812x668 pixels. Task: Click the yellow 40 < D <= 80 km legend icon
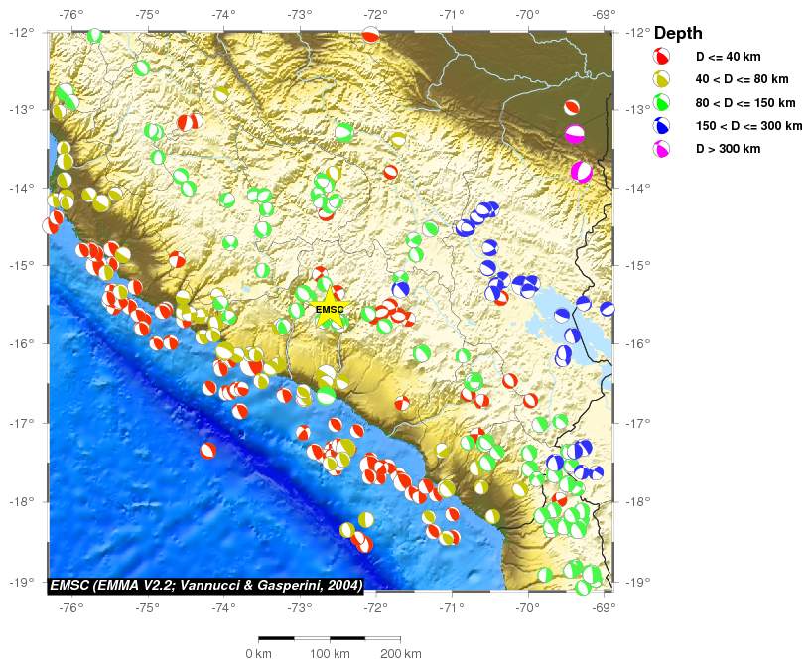click(662, 78)
